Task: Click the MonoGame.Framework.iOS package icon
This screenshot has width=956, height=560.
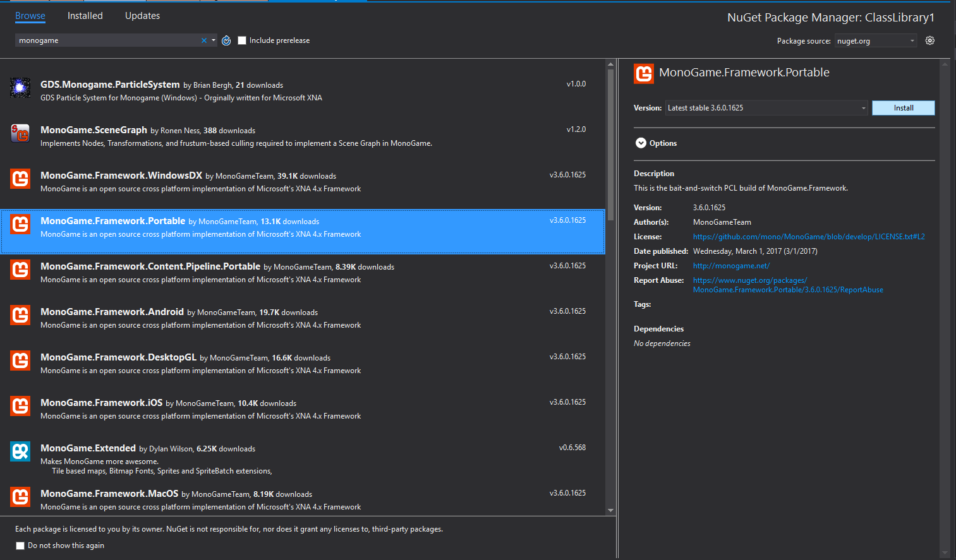Action: click(x=20, y=406)
